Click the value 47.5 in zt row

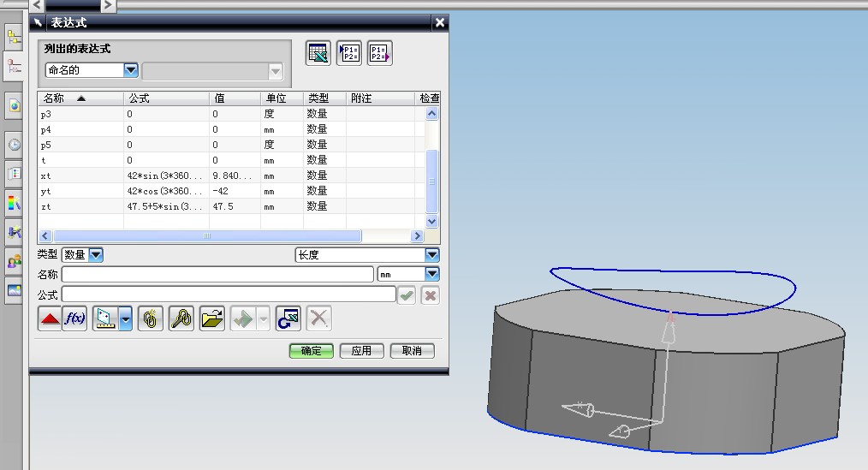[x=223, y=206]
